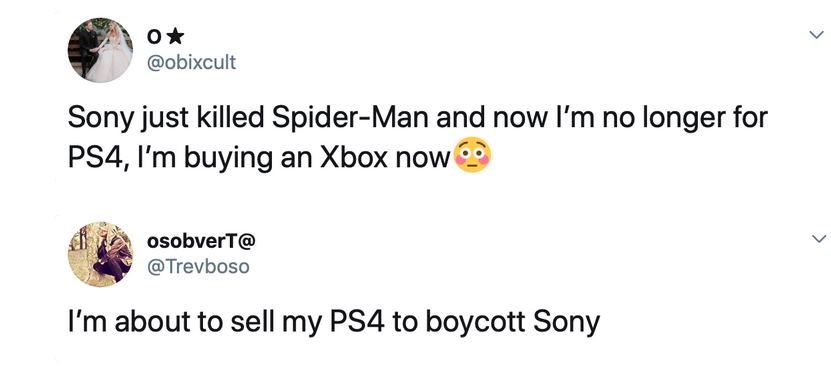Open the @obixcult profile picture
The width and height of the screenshot is (831, 377).
pos(100,50)
